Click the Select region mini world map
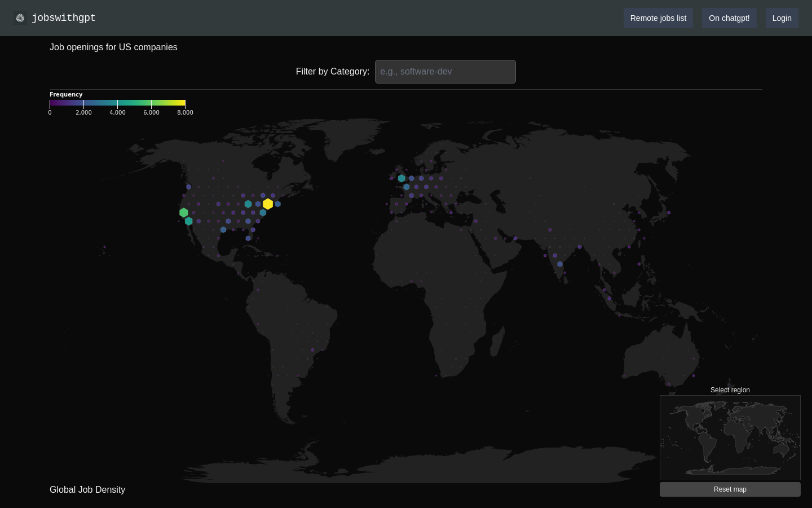The width and height of the screenshot is (812, 508). click(730, 437)
